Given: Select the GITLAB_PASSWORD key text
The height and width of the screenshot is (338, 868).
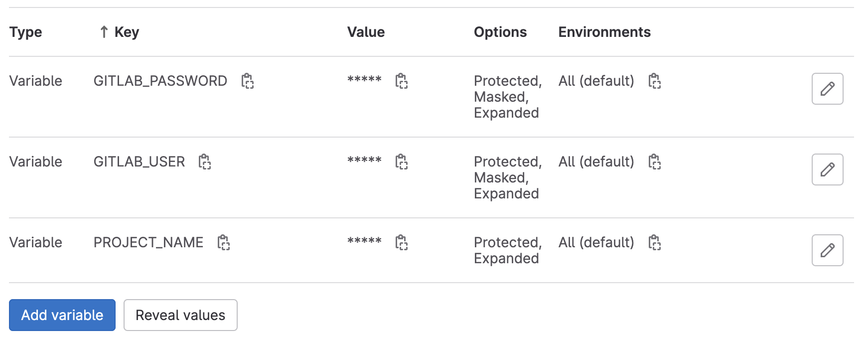Looking at the screenshot, I should (160, 81).
